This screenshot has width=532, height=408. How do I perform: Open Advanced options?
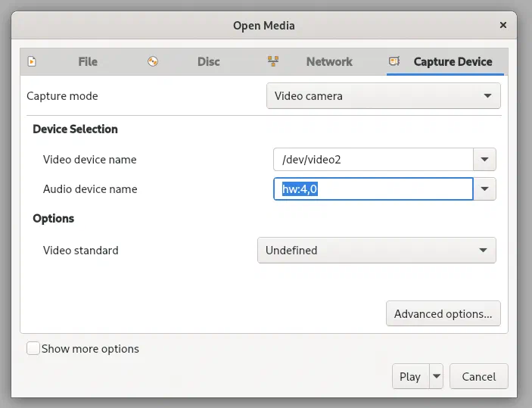tap(443, 313)
